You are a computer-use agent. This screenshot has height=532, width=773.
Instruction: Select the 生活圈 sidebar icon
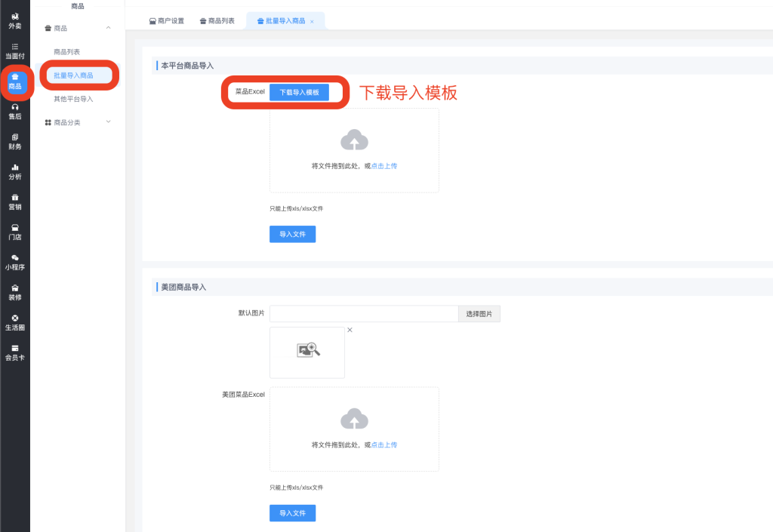14,322
